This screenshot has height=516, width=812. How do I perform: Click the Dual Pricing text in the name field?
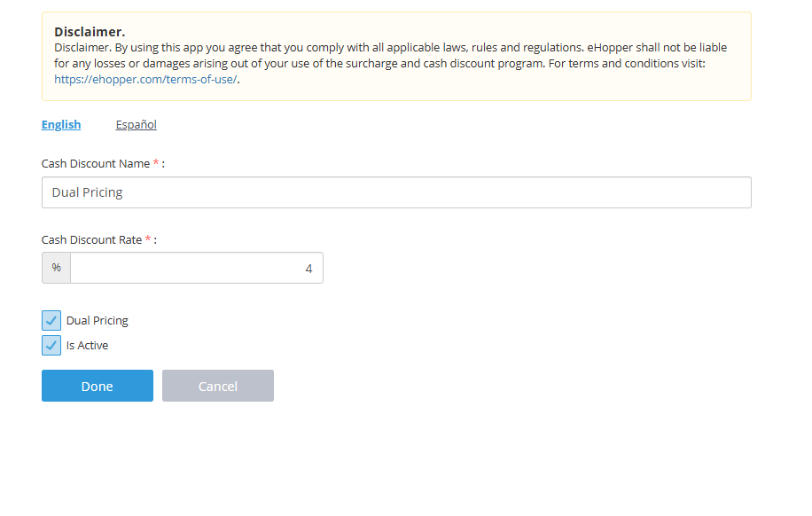click(87, 192)
